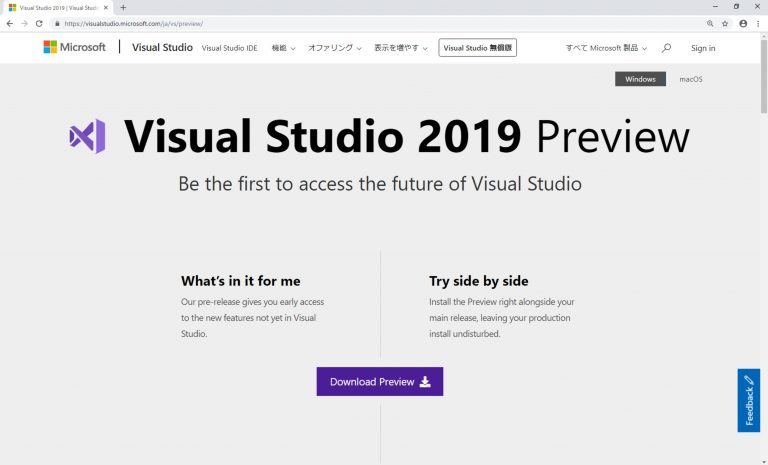Image resolution: width=768 pixels, height=465 pixels.
Task: Click the vertical scrollbar thumb
Action: pos(764,76)
